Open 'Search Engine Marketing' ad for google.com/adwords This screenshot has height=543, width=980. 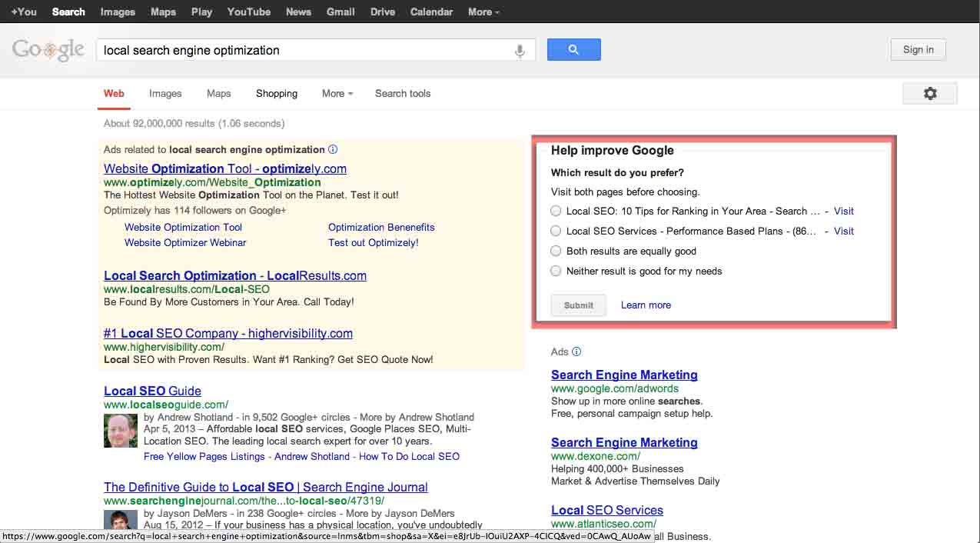pos(624,375)
